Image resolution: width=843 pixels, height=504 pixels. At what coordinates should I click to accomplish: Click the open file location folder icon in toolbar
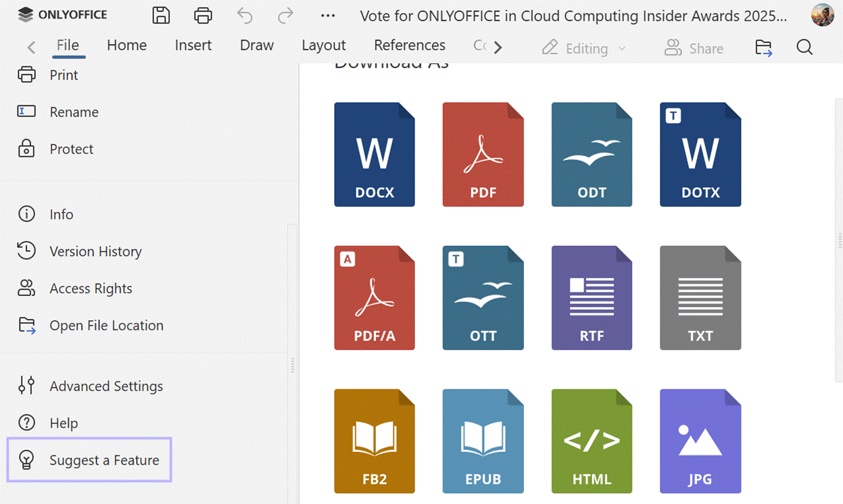click(763, 47)
